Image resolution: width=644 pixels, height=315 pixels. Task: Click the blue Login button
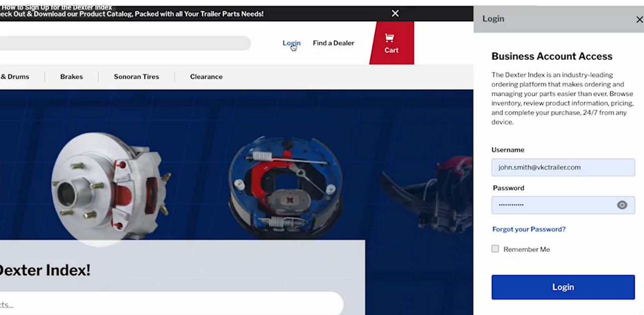point(563,287)
